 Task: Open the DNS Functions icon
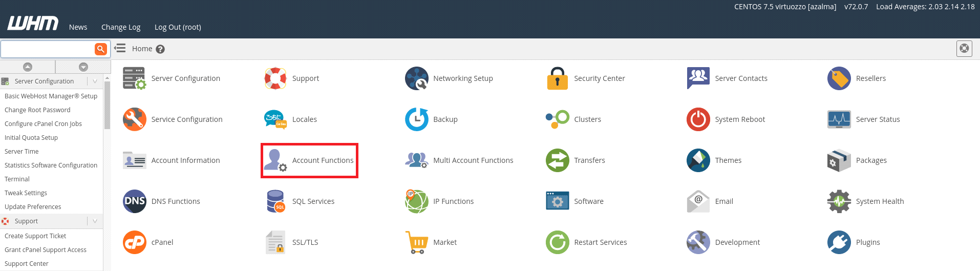click(x=135, y=201)
